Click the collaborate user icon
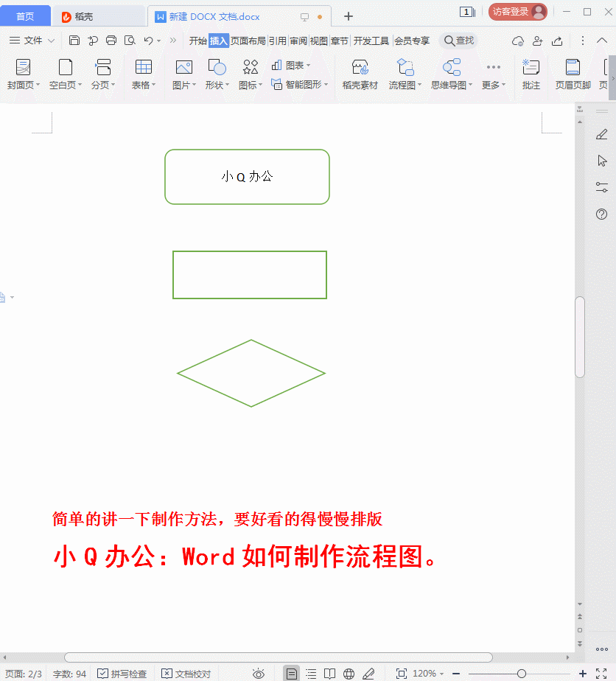 tap(537, 41)
